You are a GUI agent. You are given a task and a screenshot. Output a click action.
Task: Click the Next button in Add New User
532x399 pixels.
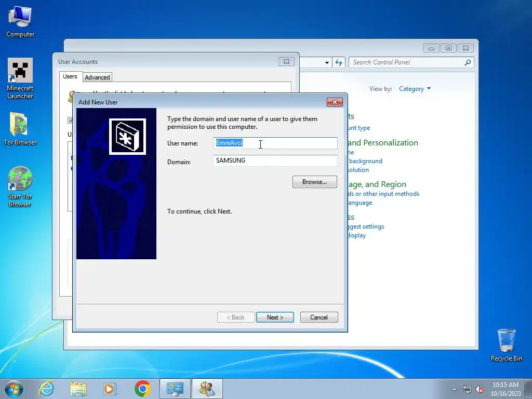[275, 317]
